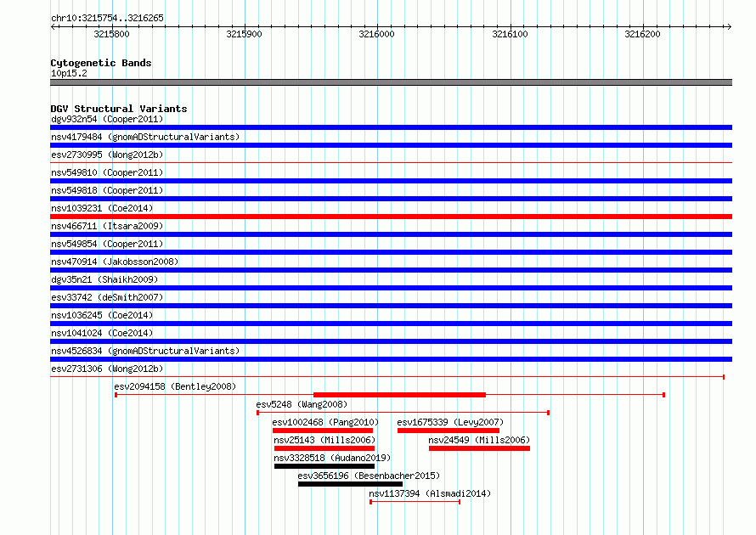The height and width of the screenshot is (535, 756).
Task: Click the DGV Structural Variants track title
Action: tap(119, 109)
